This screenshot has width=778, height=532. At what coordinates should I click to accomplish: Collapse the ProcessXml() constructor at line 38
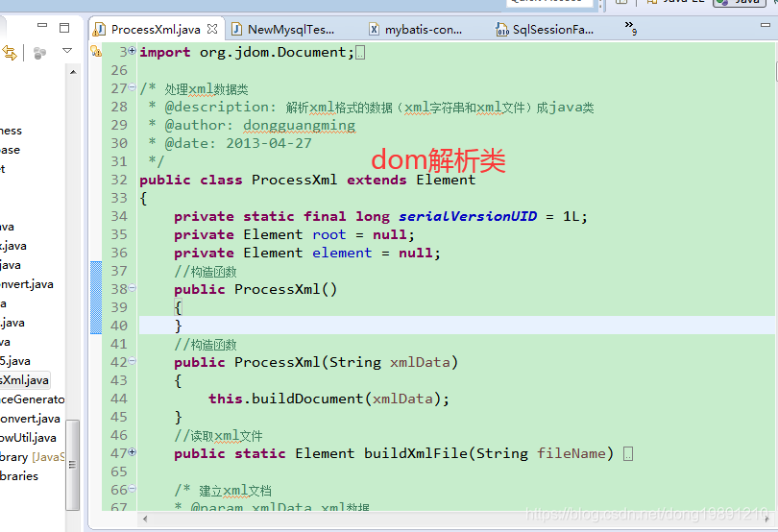(132, 288)
